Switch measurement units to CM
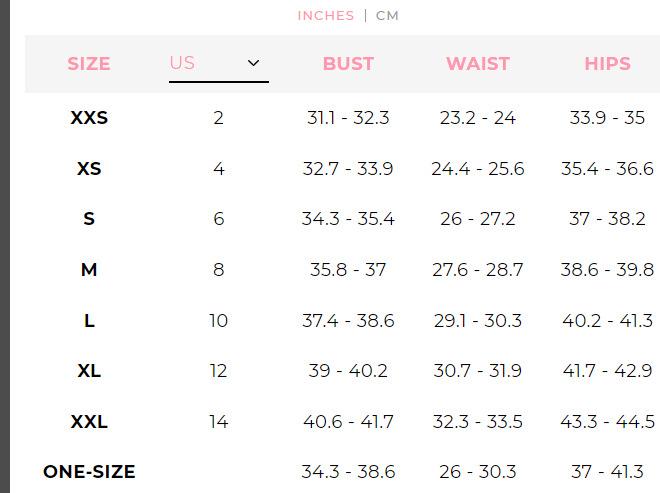660x493 pixels. coord(387,16)
